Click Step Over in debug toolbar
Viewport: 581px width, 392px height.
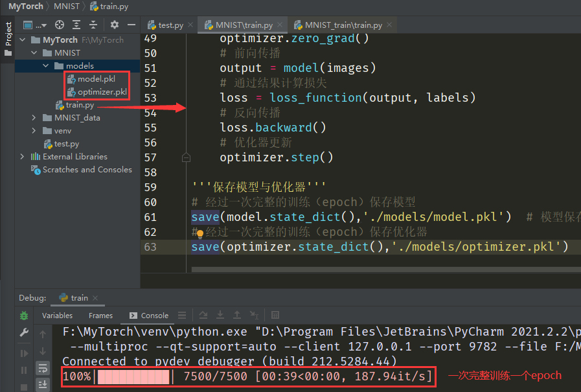click(203, 316)
